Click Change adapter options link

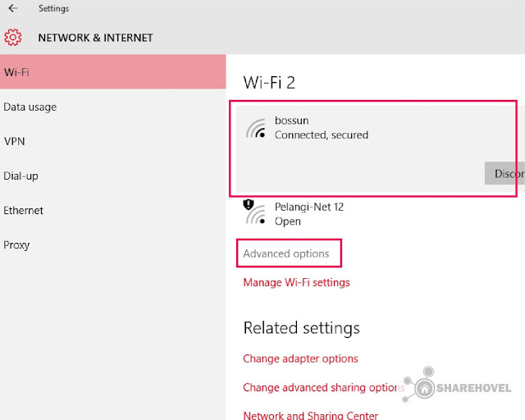pos(300,358)
